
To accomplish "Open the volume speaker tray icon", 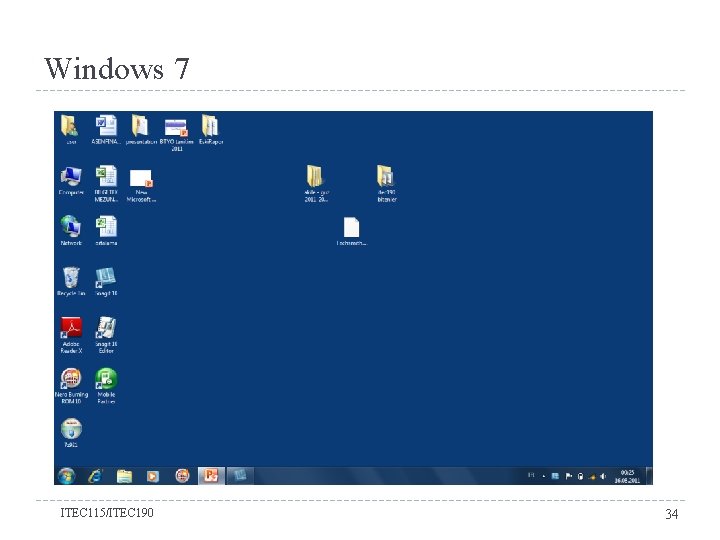I will (603, 476).
